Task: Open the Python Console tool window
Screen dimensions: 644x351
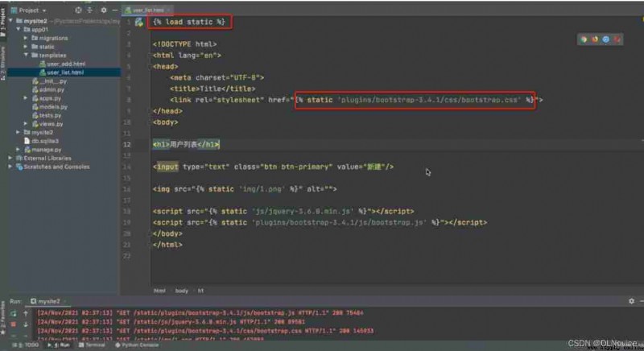Action: (137, 345)
